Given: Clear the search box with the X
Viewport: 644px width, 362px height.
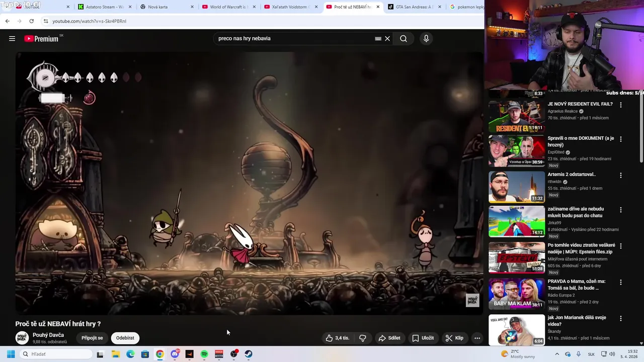Looking at the screenshot, I should click(x=387, y=39).
